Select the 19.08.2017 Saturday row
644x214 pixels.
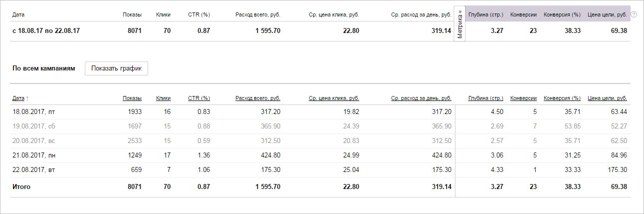(33, 126)
